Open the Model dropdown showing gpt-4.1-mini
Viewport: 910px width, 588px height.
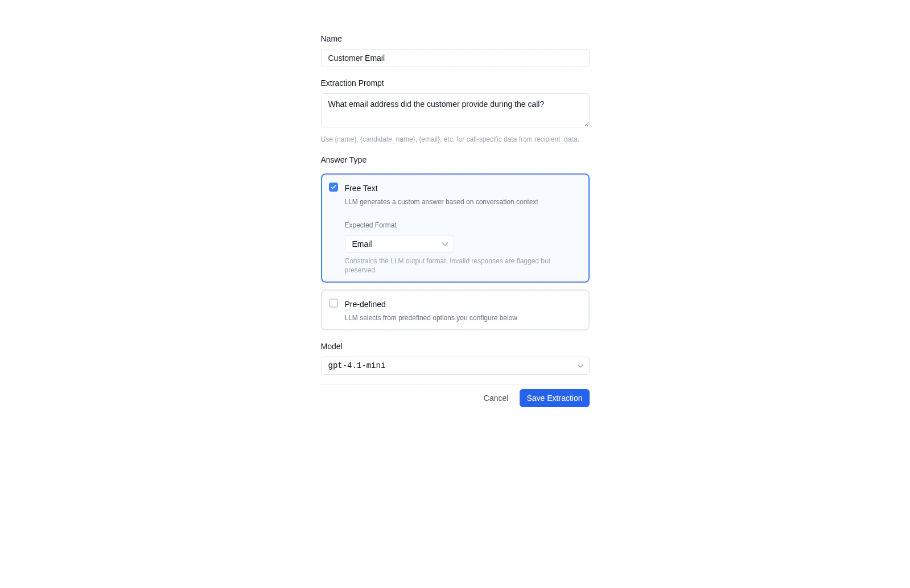coord(455,366)
